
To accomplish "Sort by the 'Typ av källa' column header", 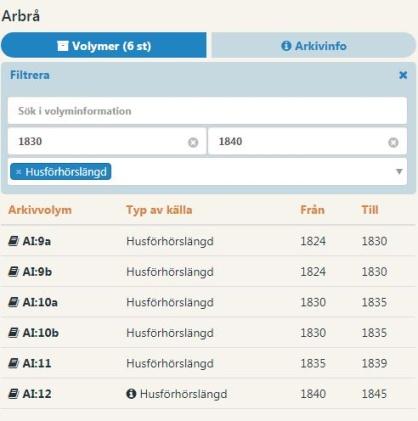I will pos(159,210).
